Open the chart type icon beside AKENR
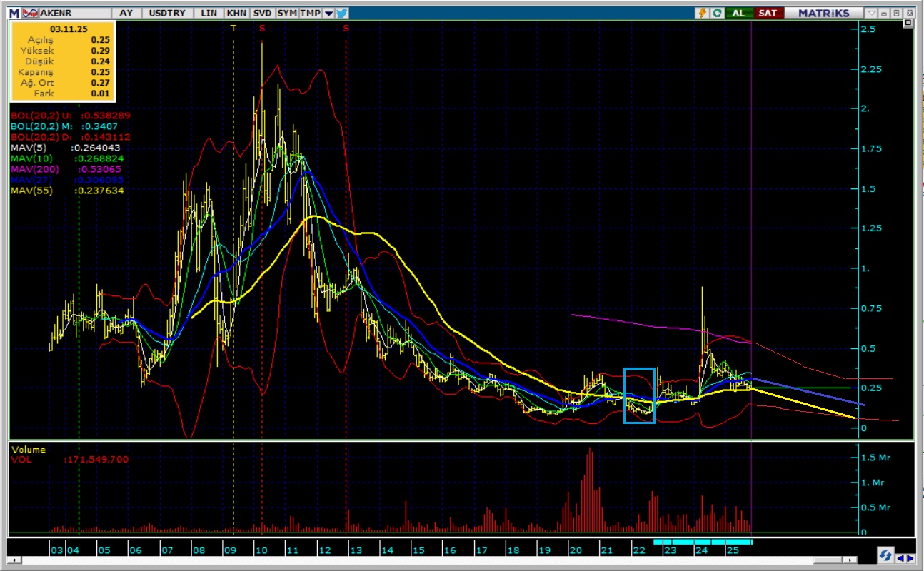This screenshot has width=924, height=571. [x=31, y=13]
